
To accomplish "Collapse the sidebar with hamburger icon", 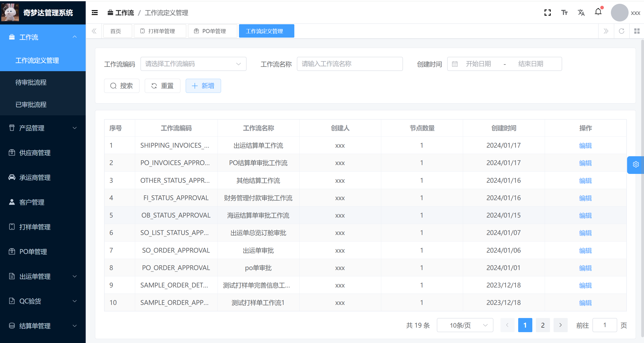I will coord(95,13).
